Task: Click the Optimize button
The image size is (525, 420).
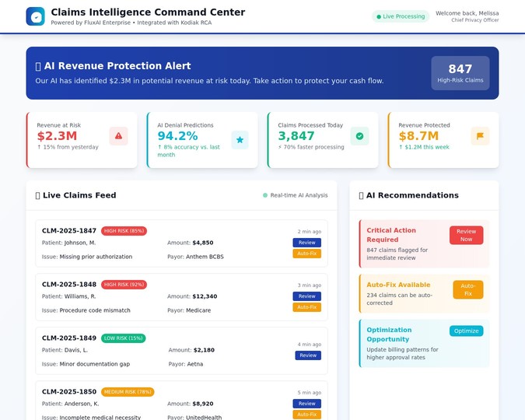Action: click(x=466, y=331)
